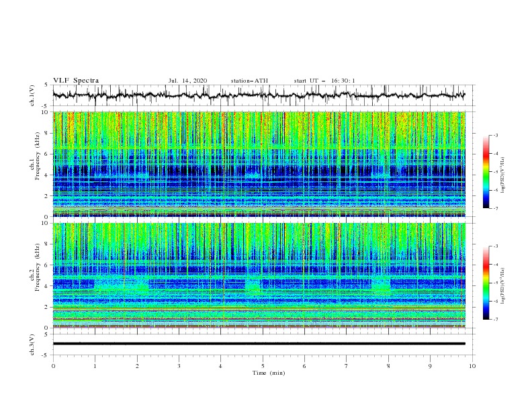Click the '-3' value on upper colorbar
Viewport: 532px width, 411px height.
[495, 135]
